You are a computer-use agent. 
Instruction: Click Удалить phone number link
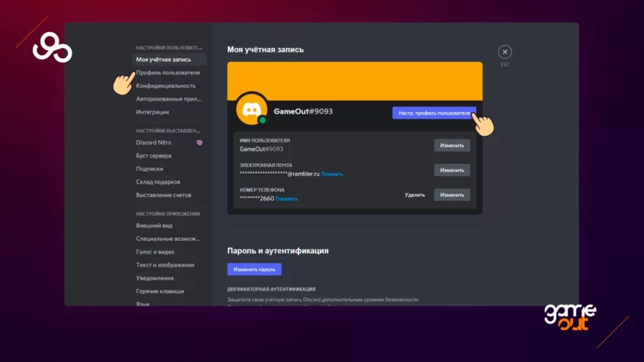(415, 195)
